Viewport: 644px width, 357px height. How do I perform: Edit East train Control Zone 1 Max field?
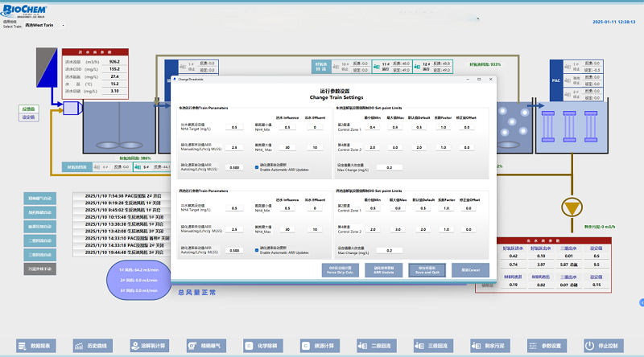pyautogui.click(x=394, y=127)
